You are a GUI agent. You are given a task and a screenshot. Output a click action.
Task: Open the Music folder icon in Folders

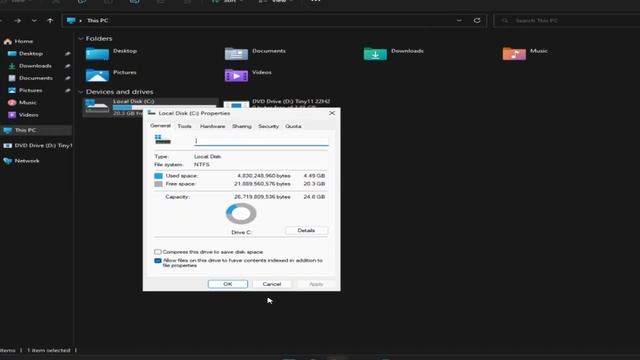pos(514,54)
